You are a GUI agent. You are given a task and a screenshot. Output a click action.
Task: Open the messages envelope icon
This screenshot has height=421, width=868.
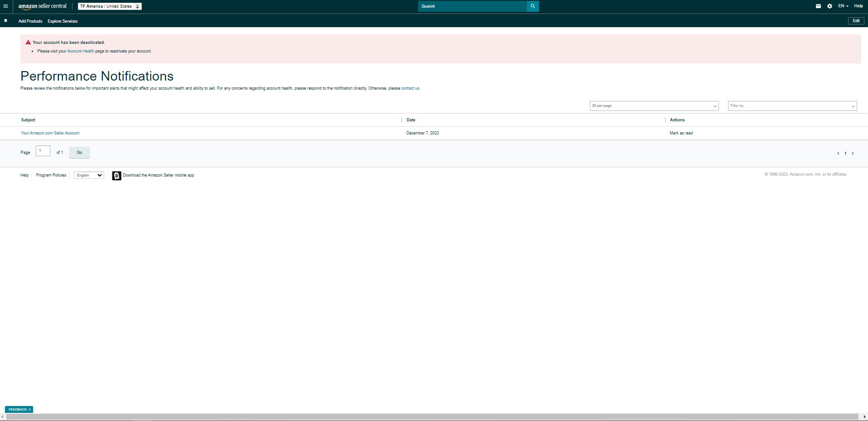(x=818, y=6)
